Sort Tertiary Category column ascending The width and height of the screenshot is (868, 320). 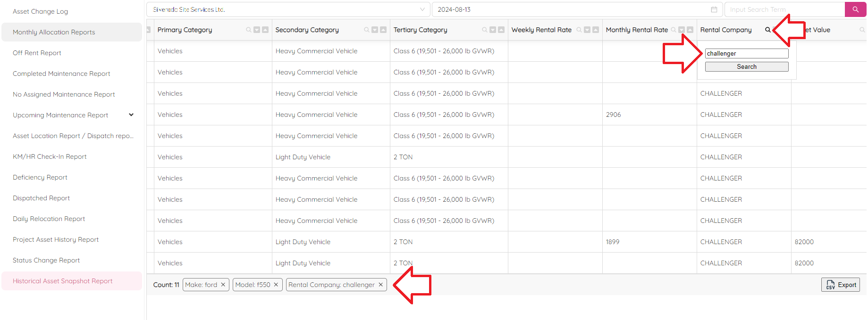tap(501, 30)
